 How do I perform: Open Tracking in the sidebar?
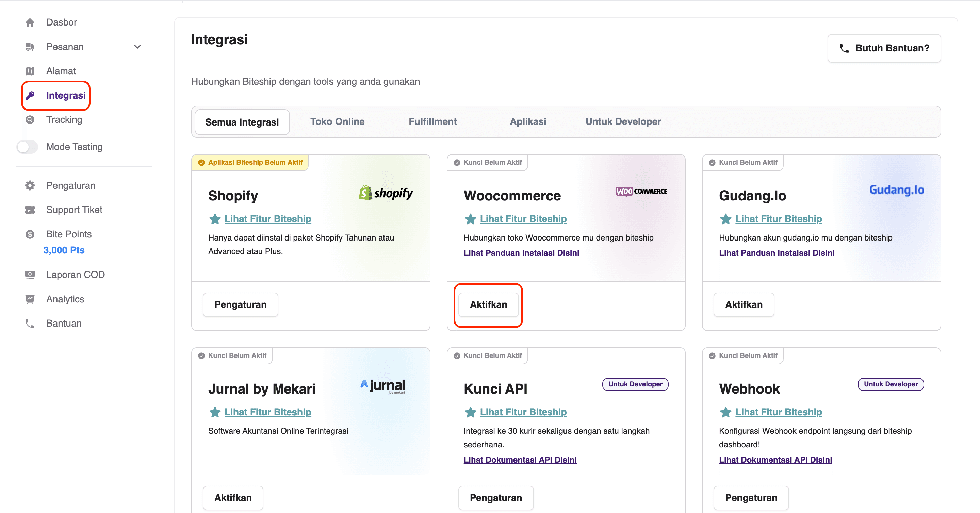pyautogui.click(x=64, y=120)
